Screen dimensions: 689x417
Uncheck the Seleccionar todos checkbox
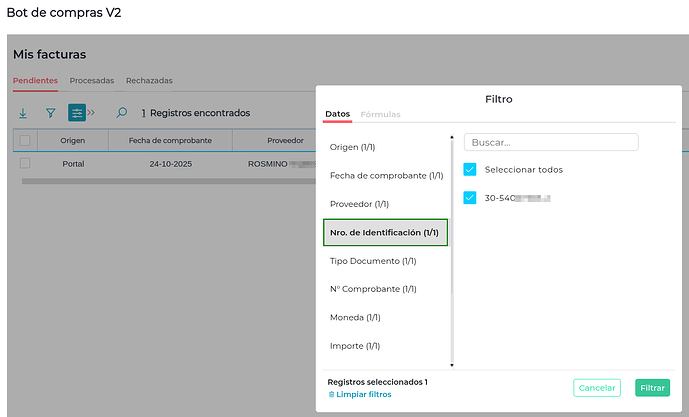click(470, 170)
